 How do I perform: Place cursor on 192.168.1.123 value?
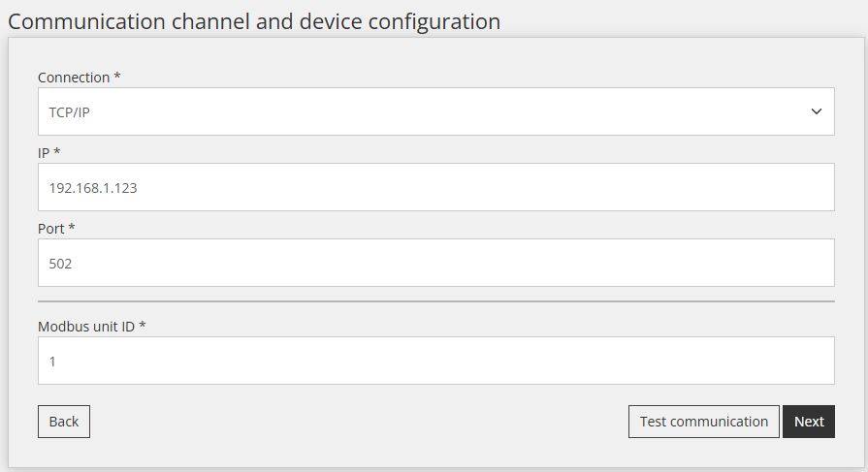pyautogui.click(x=93, y=188)
